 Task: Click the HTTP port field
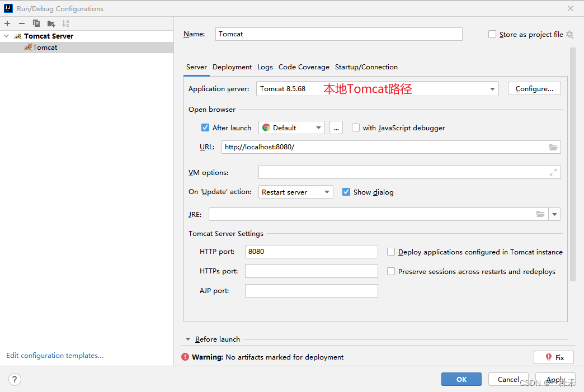[x=312, y=252]
